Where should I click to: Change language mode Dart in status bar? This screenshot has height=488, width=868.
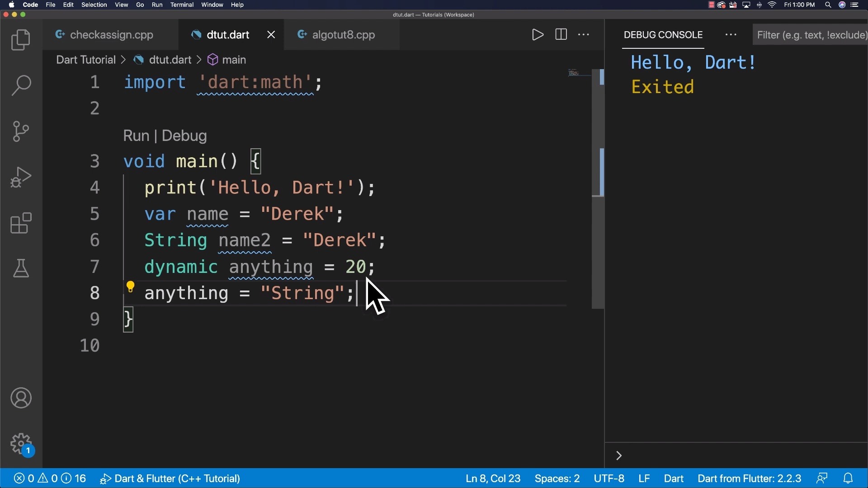tap(674, 479)
